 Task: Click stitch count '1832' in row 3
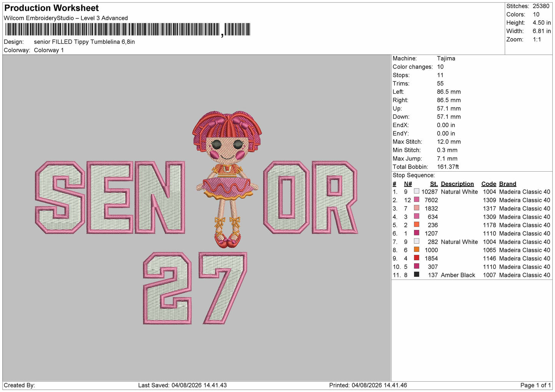click(431, 208)
